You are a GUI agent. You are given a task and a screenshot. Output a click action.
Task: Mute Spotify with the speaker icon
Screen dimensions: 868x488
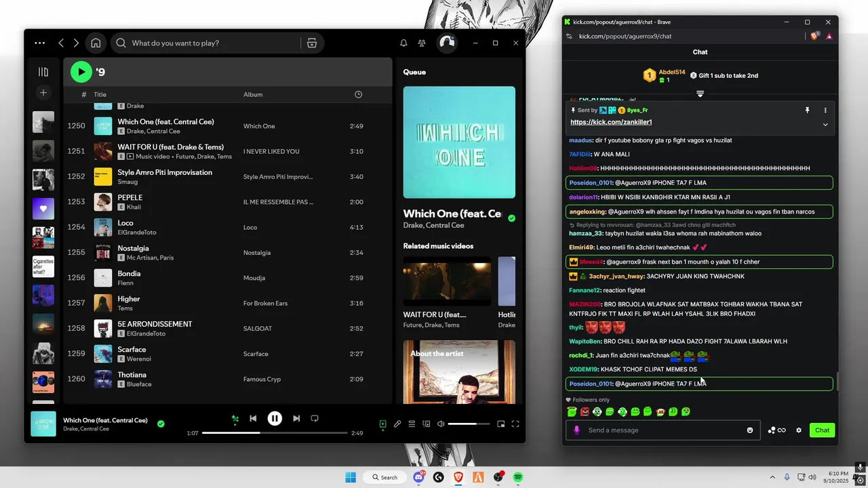click(441, 424)
